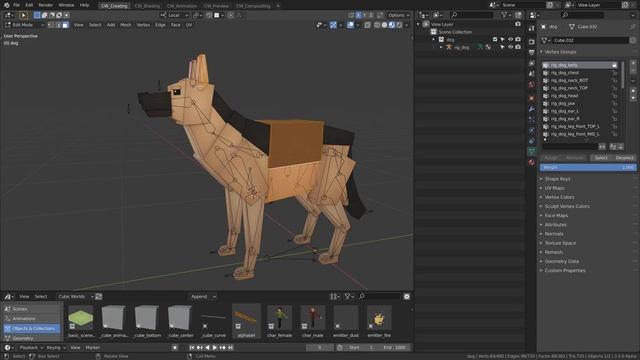The height and width of the screenshot is (360, 640).
Task: Switch to the CW_Shading workspace tab
Action: pos(147,6)
